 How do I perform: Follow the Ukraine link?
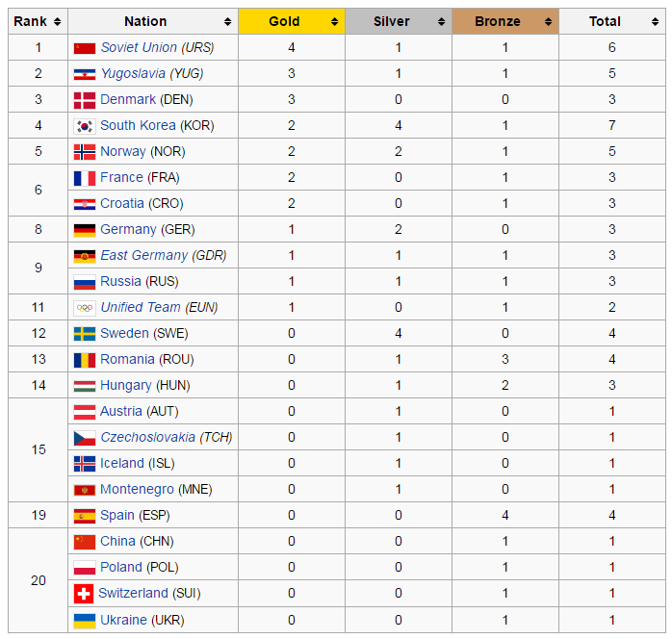click(x=123, y=620)
